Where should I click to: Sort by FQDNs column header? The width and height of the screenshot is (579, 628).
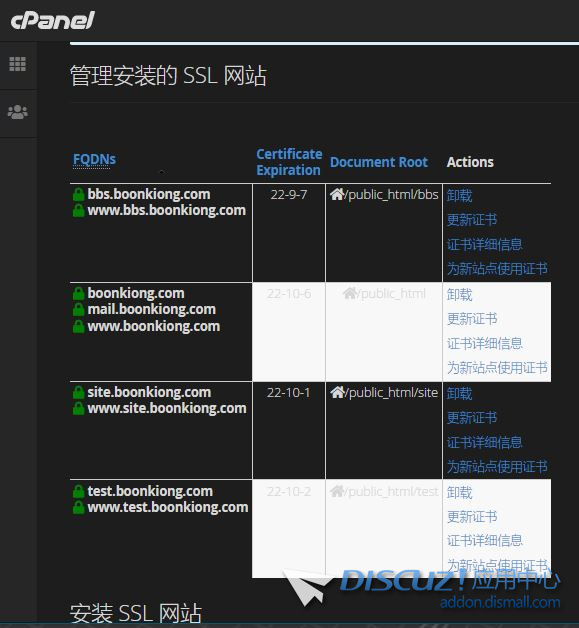pyautogui.click(x=94, y=159)
